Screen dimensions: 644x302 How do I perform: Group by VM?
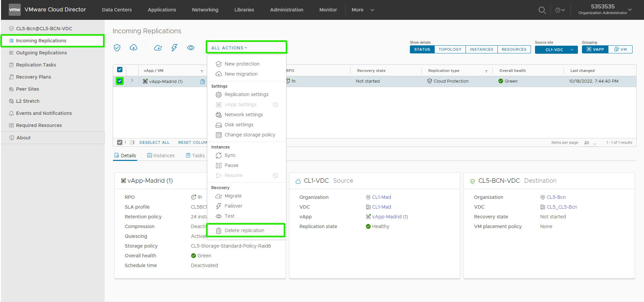(x=621, y=49)
